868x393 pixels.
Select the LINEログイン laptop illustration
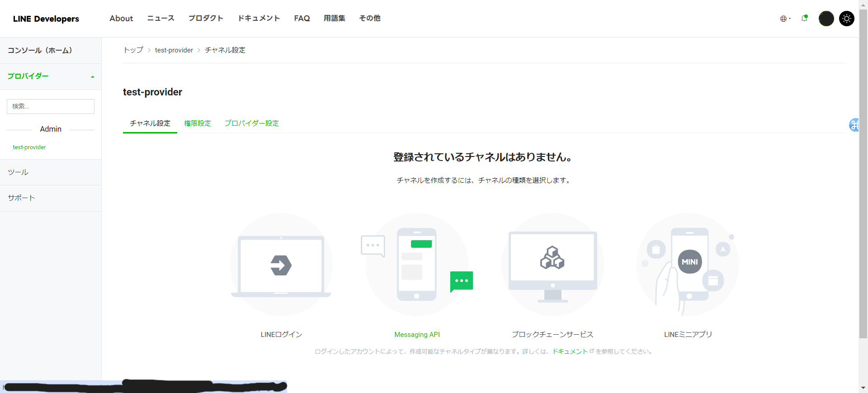tap(281, 265)
